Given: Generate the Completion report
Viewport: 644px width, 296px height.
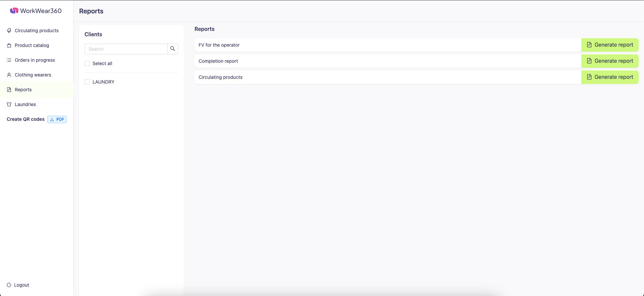Looking at the screenshot, I should pyautogui.click(x=609, y=61).
